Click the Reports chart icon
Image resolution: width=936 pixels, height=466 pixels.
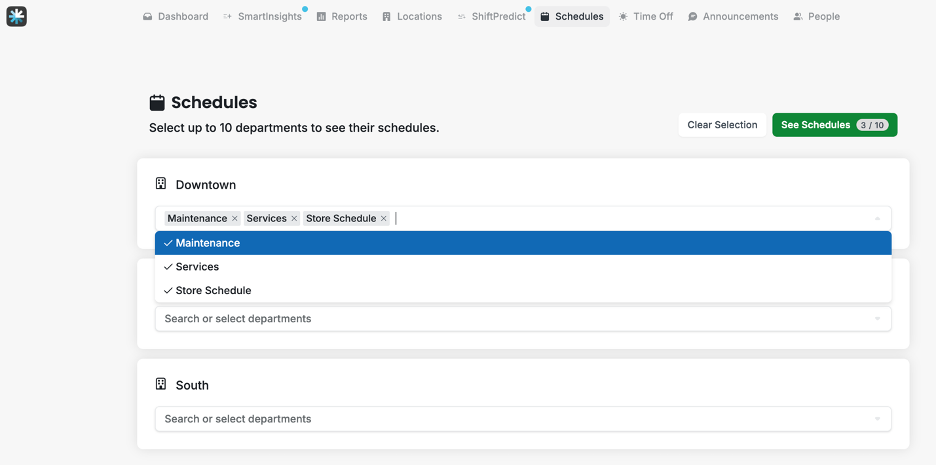(321, 17)
